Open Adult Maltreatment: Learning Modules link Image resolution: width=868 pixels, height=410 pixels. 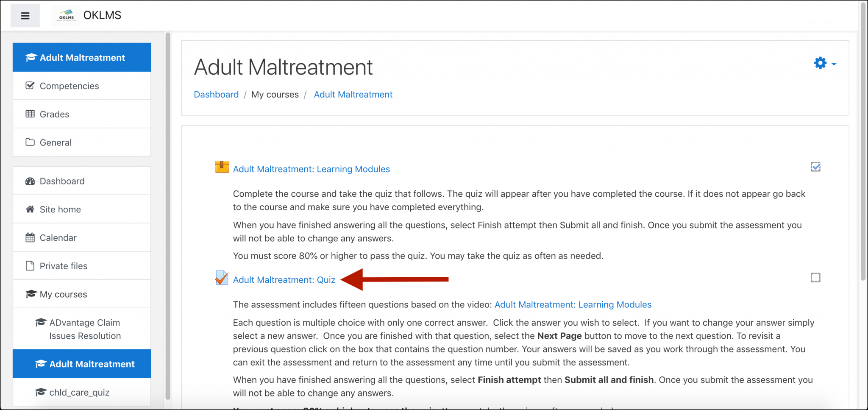[312, 169]
